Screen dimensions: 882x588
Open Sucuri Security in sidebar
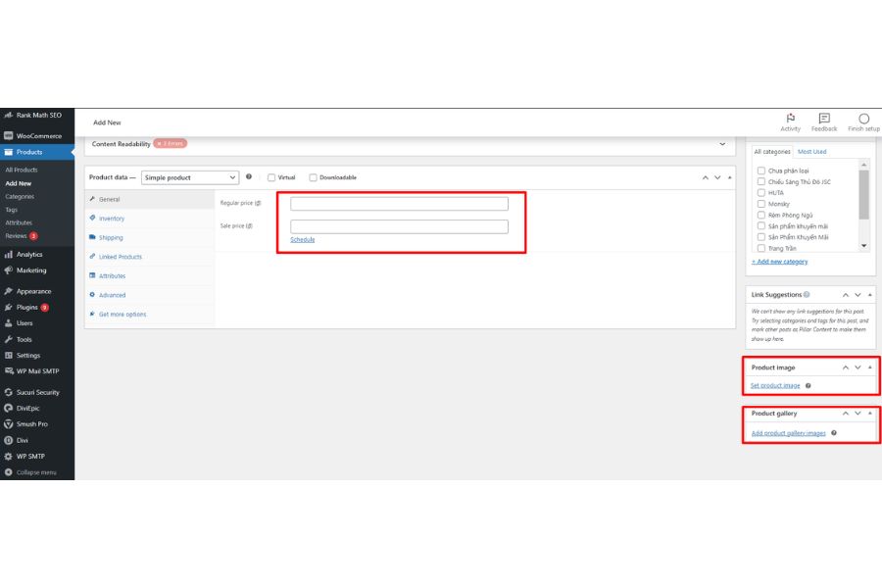point(37,392)
